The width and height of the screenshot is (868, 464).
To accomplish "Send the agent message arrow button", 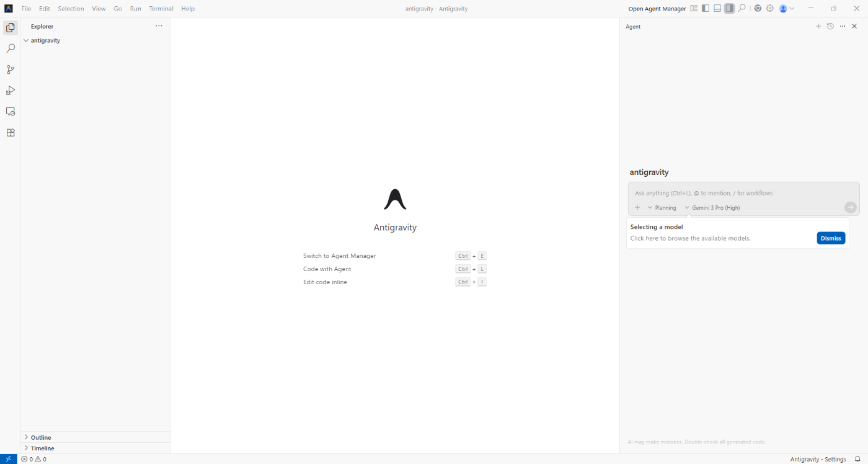I will (x=851, y=207).
